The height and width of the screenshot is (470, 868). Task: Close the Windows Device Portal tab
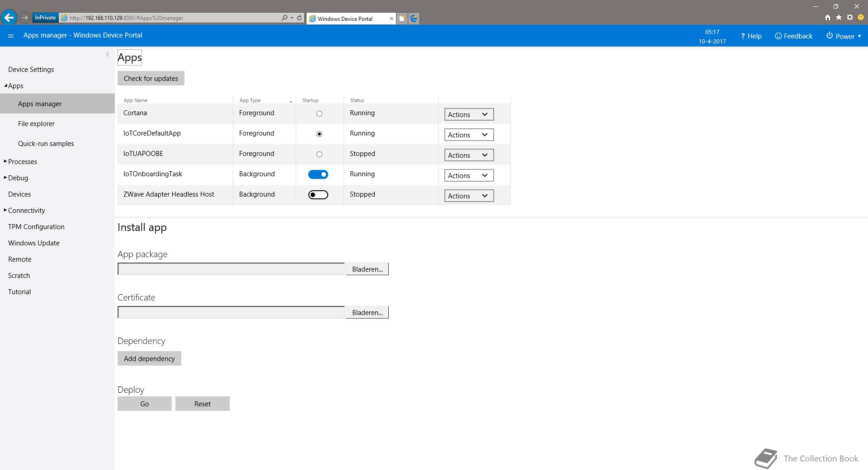click(x=391, y=19)
